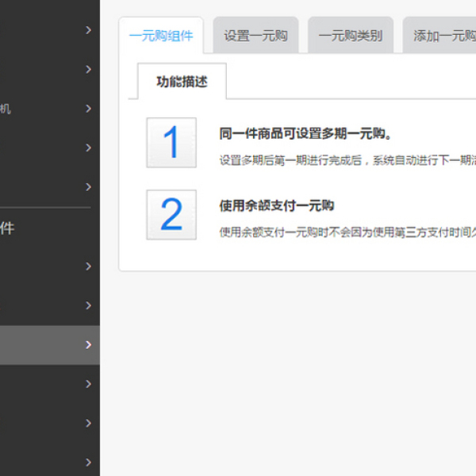The image size is (476, 476).
Task: Click heading 同一件商品可设置多期一元购
Action: [x=305, y=133]
